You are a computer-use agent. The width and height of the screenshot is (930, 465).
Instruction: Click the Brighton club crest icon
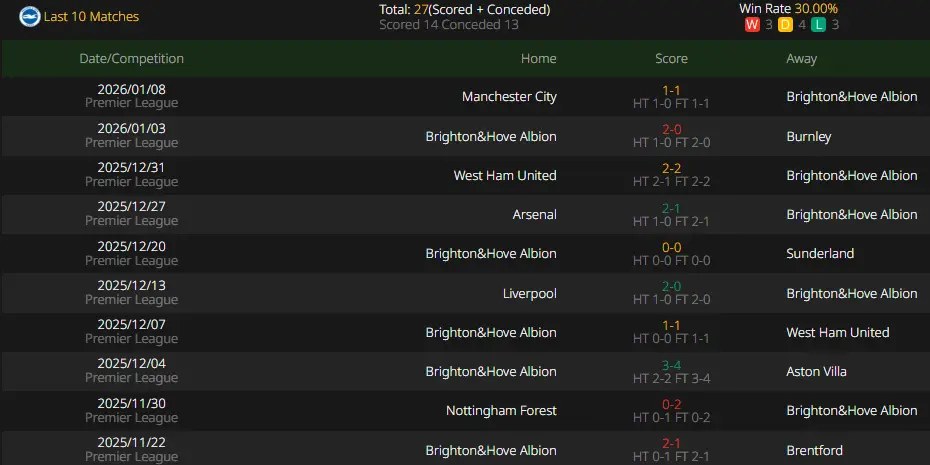point(29,17)
